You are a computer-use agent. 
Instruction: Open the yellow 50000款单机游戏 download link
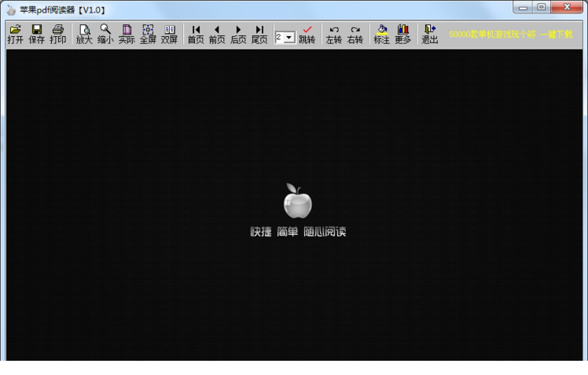[x=511, y=34]
